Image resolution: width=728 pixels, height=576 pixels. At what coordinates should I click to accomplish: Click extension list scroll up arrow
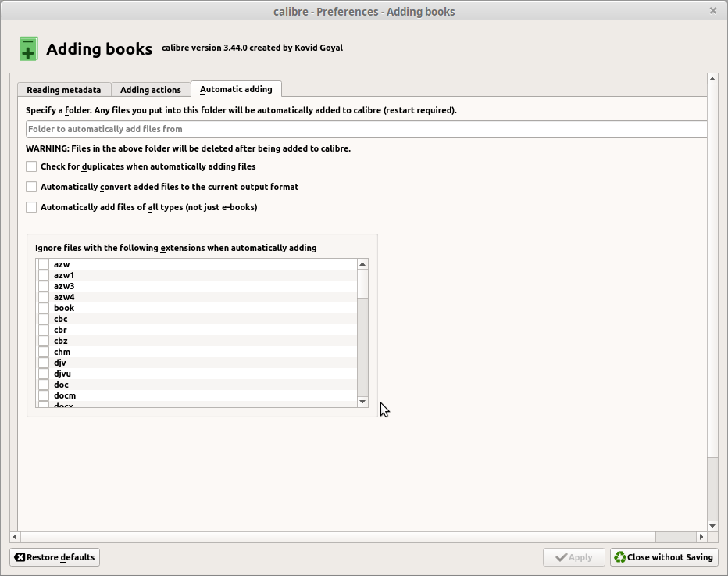[362, 264]
